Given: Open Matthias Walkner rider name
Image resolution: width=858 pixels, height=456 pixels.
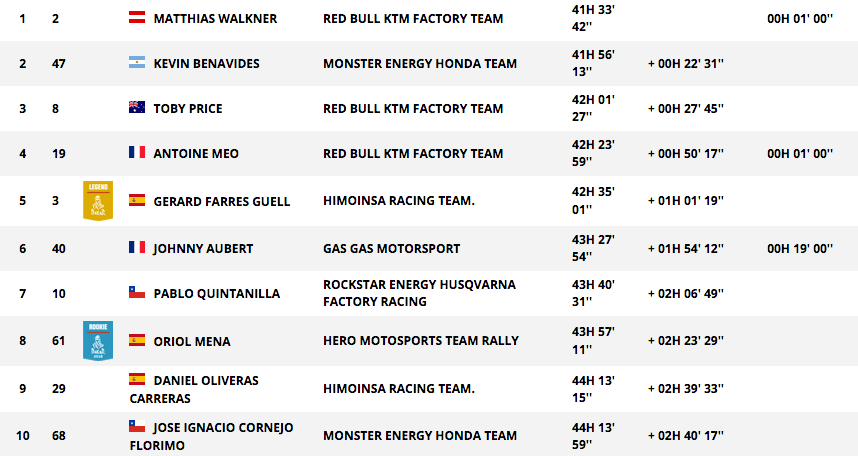Looking at the screenshot, I should coord(215,19).
